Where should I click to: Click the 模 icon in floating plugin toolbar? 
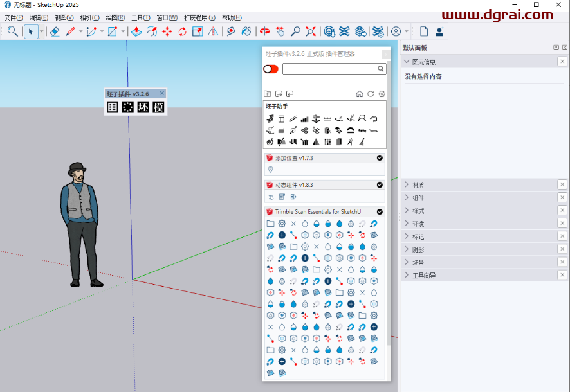(x=158, y=107)
